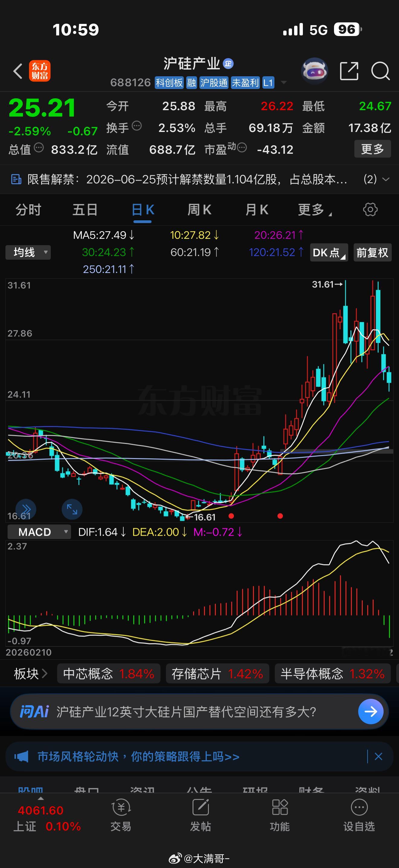Open chart settings gear icon
Screen dimensions: 399x868
tap(370, 210)
